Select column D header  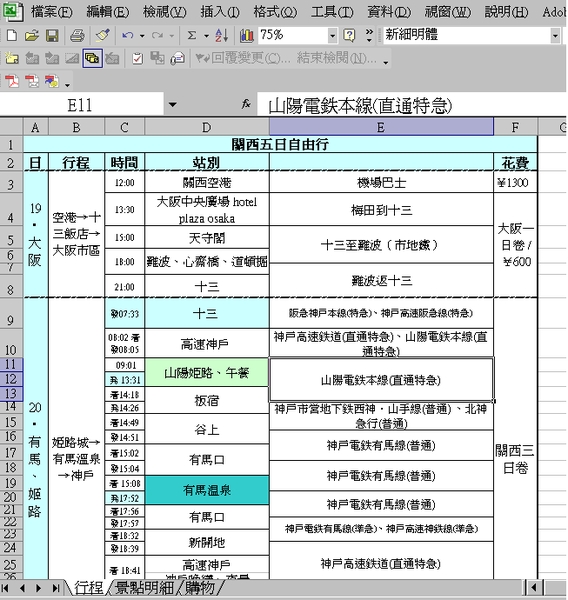[207, 127]
